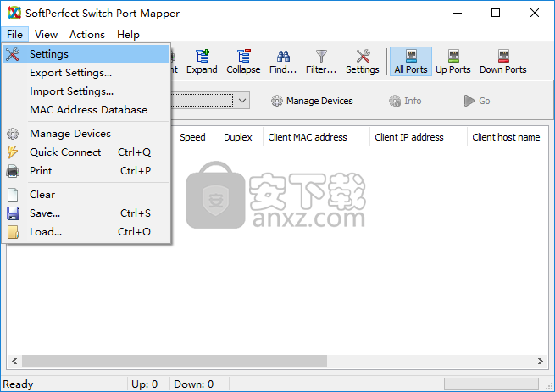Click the wrench icon beside Settings menu item
555x392 pixels.
point(13,54)
